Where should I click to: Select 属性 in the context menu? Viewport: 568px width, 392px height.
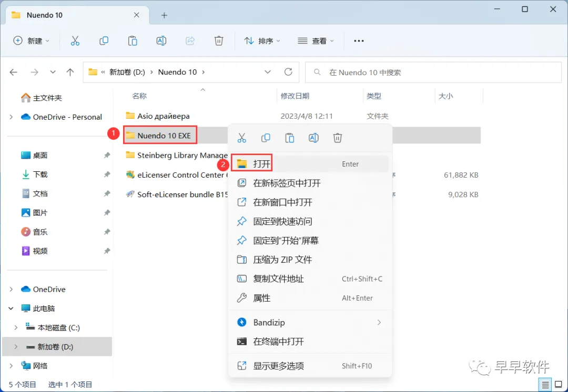tap(310, 298)
